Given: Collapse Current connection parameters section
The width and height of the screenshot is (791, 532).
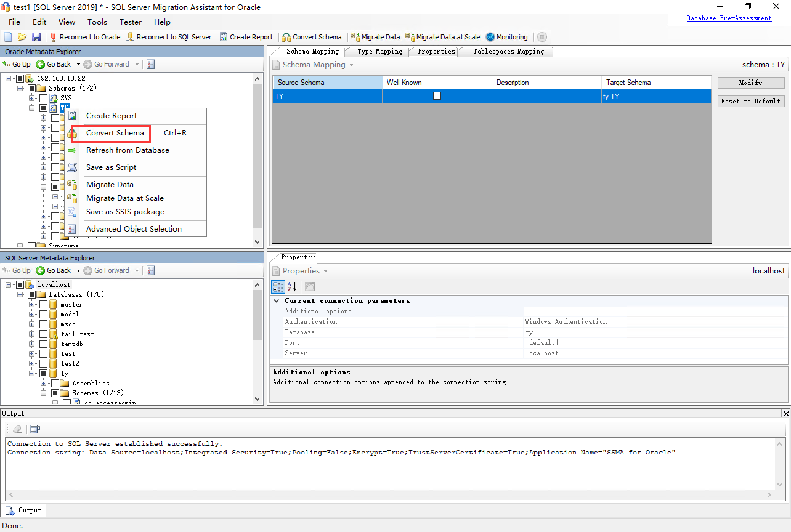Looking at the screenshot, I should (x=277, y=301).
